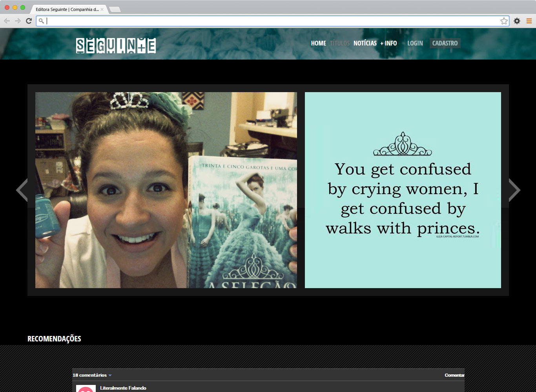Bookmark this page with the star icon
536x392 pixels.
coord(504,21)
